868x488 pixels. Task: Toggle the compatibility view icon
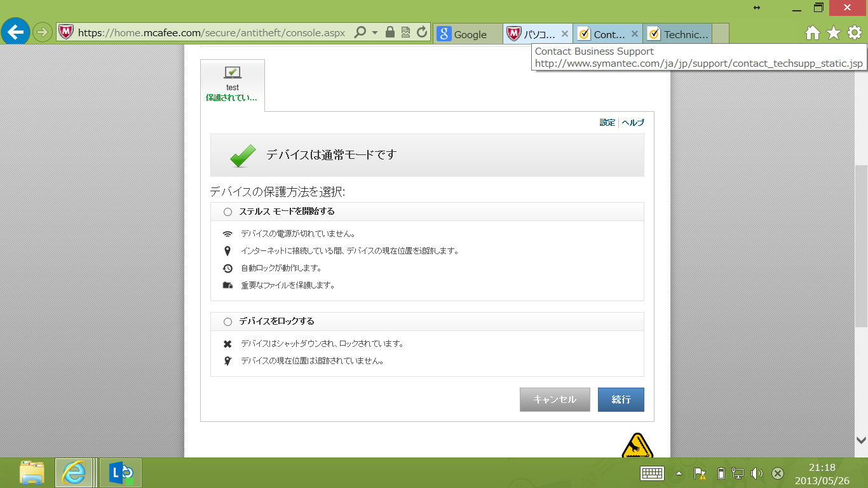tap(405, 32)
